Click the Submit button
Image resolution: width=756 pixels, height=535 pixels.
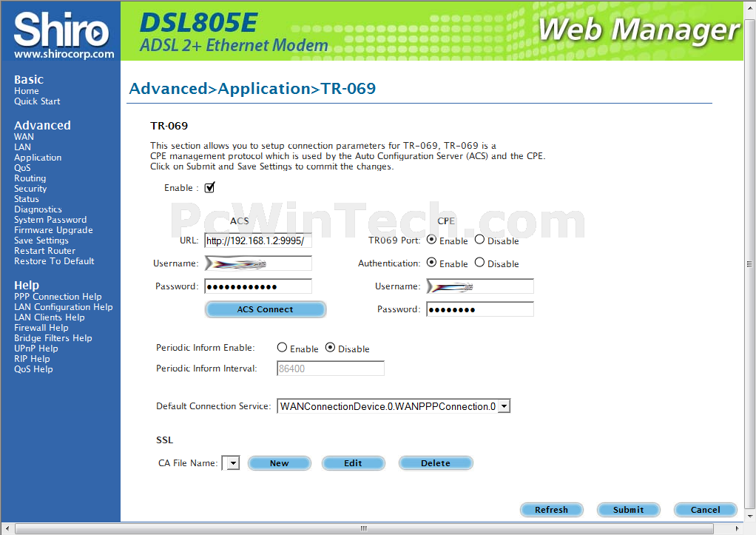coord(629,510)
